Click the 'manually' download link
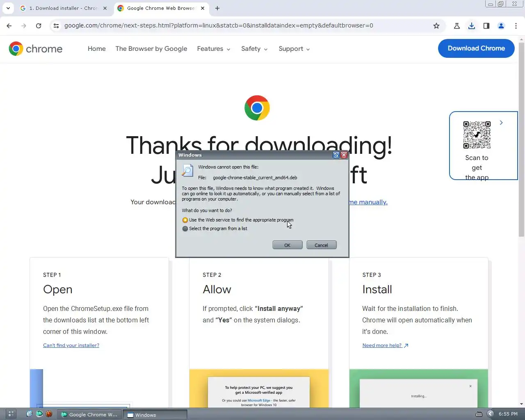This screenshot has height=420, width=525. (368, 202)
